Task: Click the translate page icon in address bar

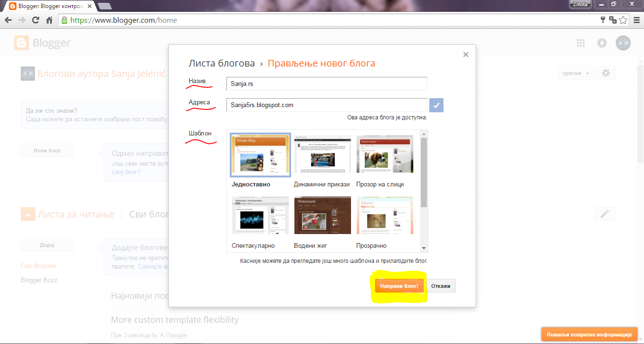Action: 613,20
